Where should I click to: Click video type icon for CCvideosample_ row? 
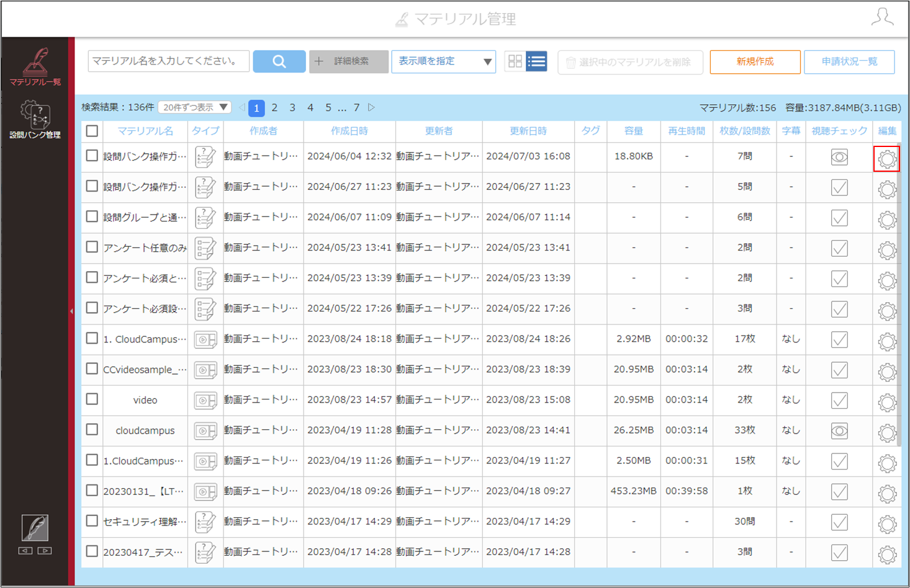click(x=205, y=370)
